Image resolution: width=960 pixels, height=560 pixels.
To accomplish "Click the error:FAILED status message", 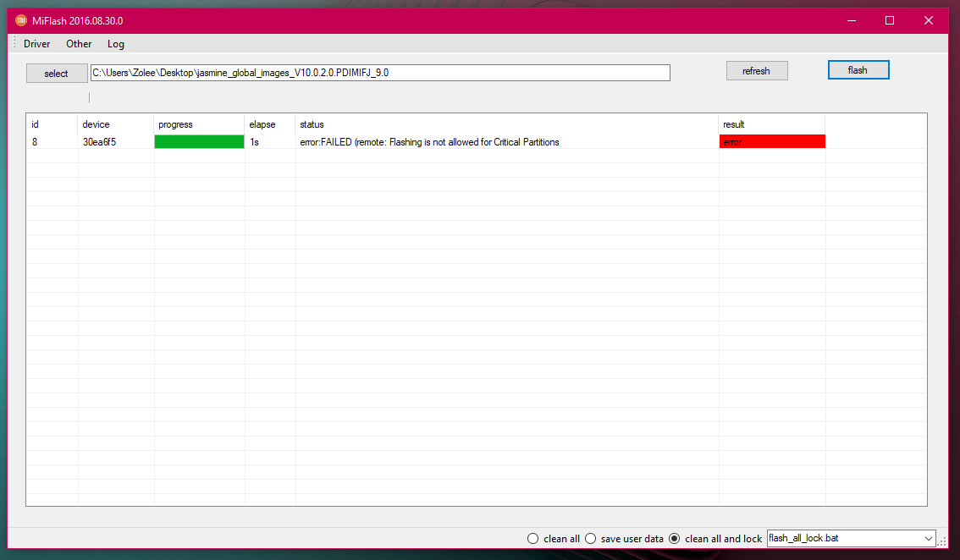I will 429,142.
